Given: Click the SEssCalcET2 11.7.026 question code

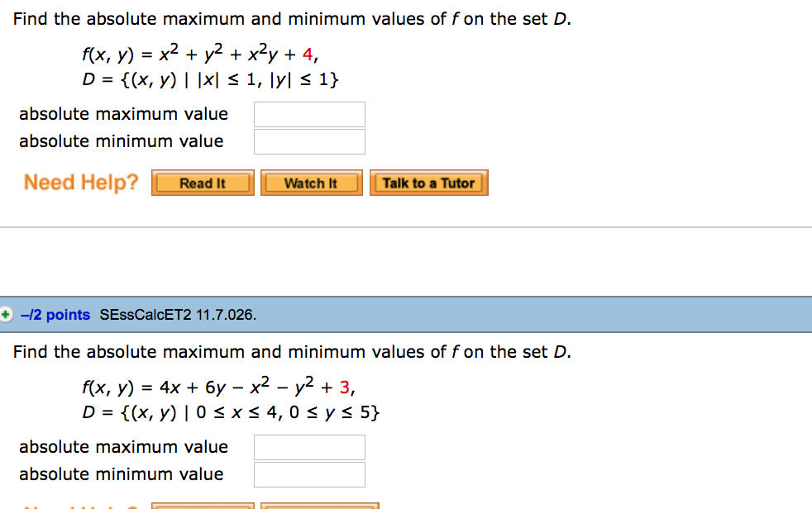Looking at the screenshot, I should (x=178, y=315).
